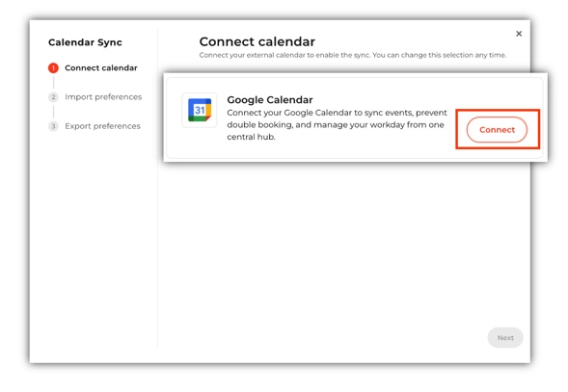Click the connector line between steps 1 and 2
568x392 pixels.
(53, 82)
